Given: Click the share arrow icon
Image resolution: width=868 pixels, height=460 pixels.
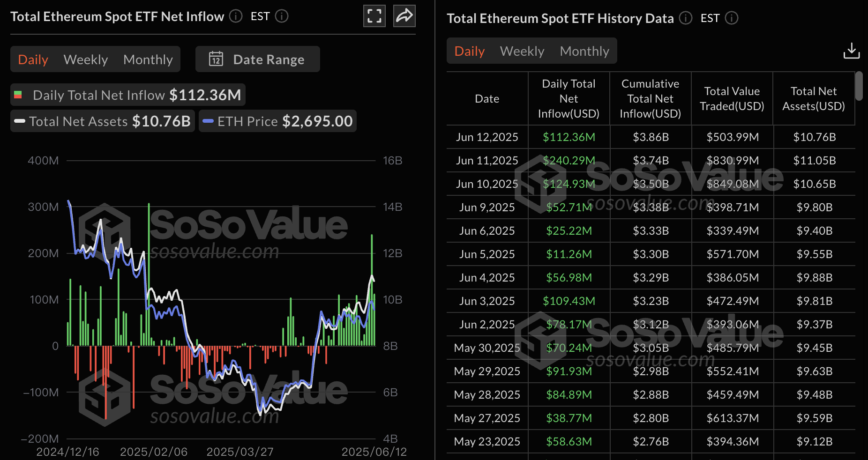Looking at the screenshot, I should pyautogui.click(x=404, y=16).
